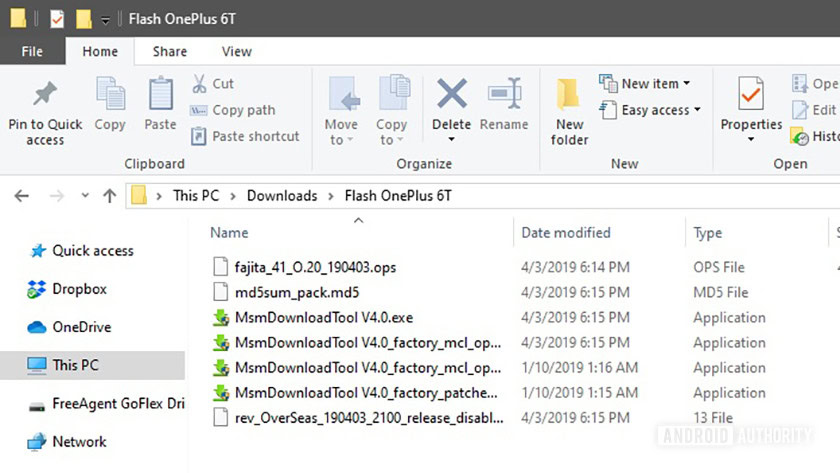Click This PC in the address bar
The height and width of the screenshot is (473, 840).
(x=196, y=196)
